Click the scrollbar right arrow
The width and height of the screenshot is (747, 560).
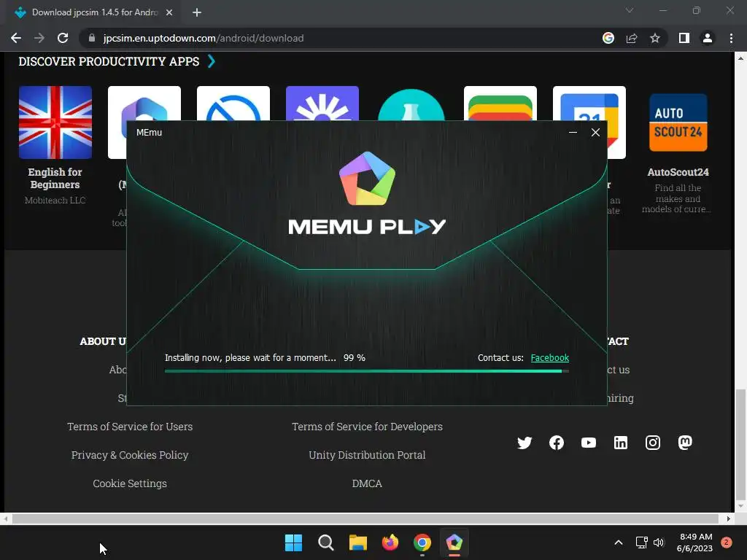pyautogui.click(x=729, y=518)
